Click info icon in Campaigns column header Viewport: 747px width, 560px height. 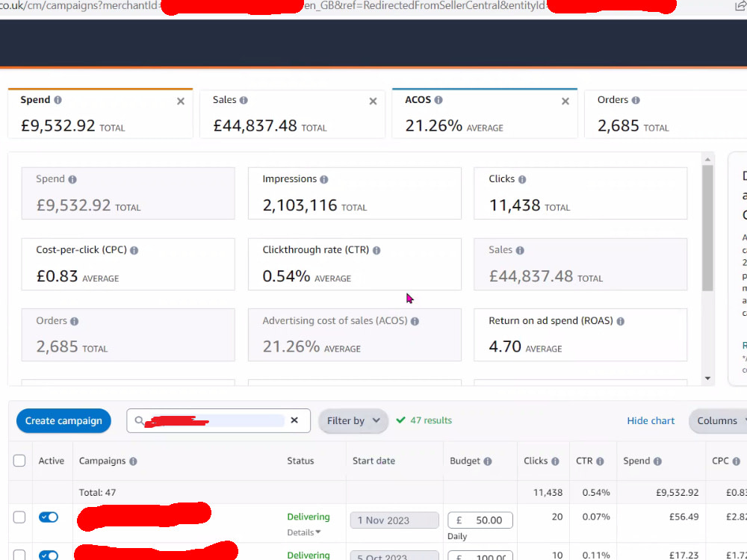pyautogui.click(x=133, y=461)
